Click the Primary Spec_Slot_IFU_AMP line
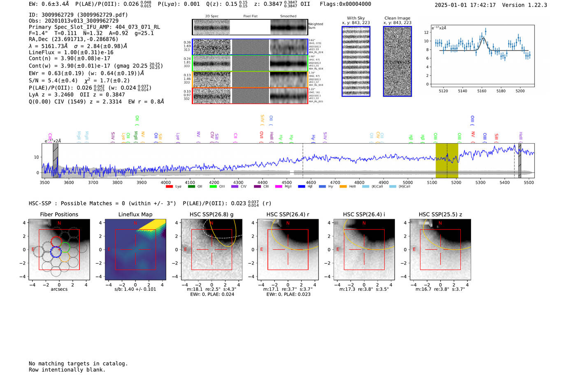 tap(94, 27)
